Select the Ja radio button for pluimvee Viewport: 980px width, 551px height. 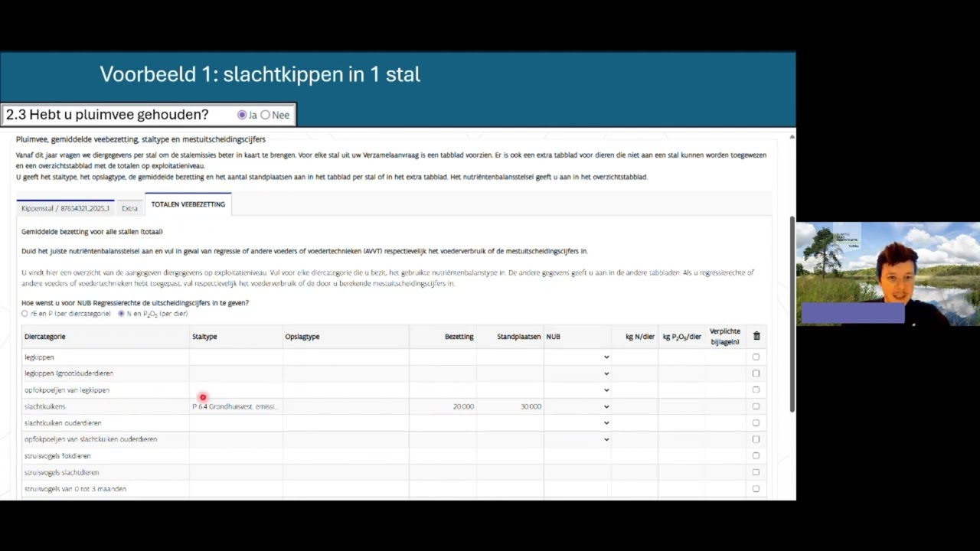pyautogui.click(x=242, y=115)
